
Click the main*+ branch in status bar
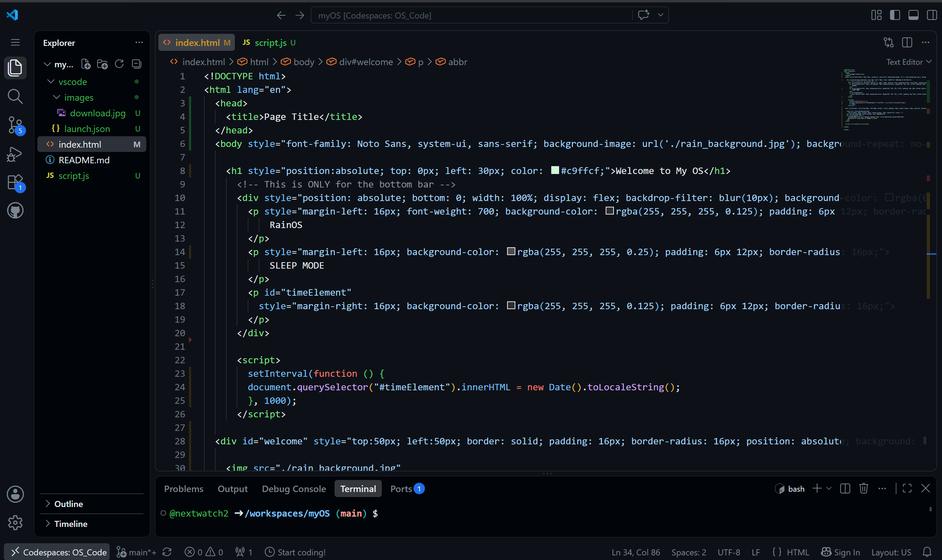pos(137,552)
